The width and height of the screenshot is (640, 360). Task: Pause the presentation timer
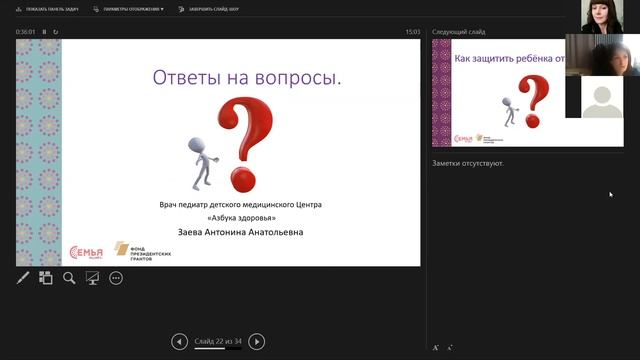[x=44, y=32]
